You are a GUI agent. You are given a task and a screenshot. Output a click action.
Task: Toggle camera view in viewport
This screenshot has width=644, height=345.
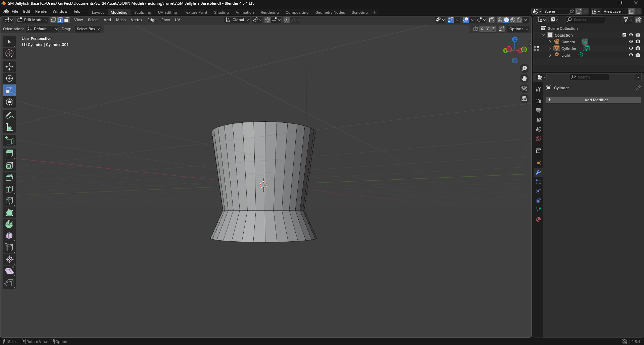point(524,89)
